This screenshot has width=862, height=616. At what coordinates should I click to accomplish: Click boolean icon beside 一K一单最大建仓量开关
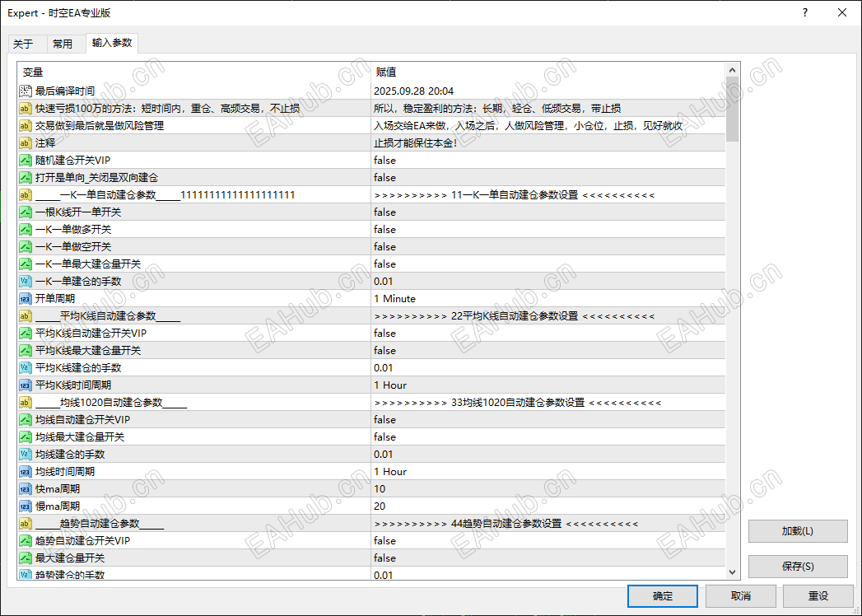point(26,264)
